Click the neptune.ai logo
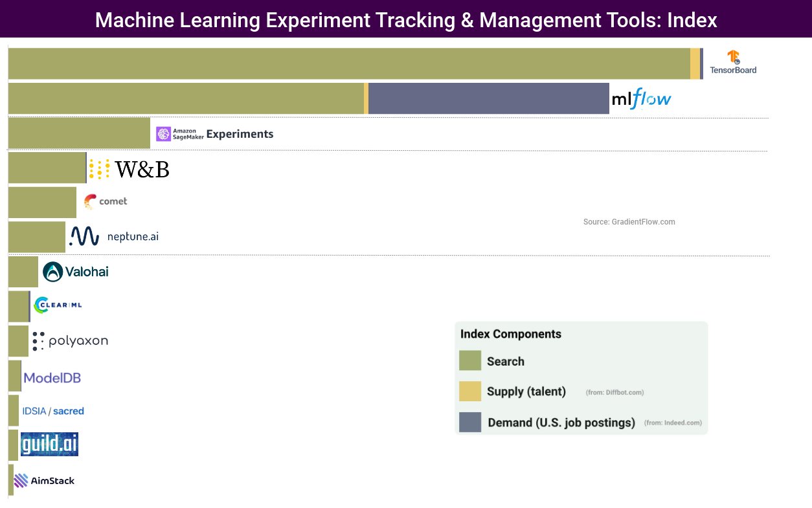 point(114,236)
